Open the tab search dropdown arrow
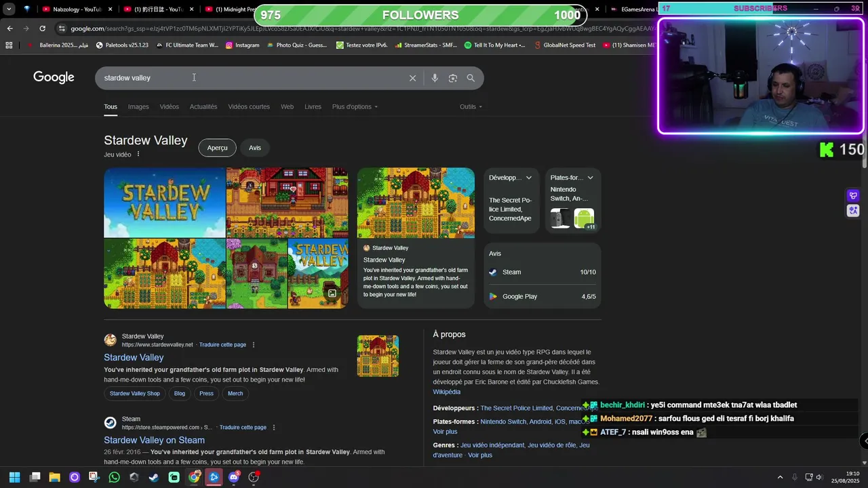The image size is (868, 488). 9,9
